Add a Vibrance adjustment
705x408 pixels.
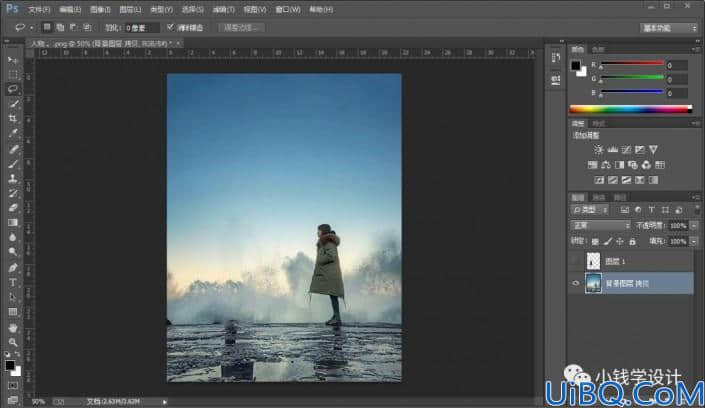[653, 149]
